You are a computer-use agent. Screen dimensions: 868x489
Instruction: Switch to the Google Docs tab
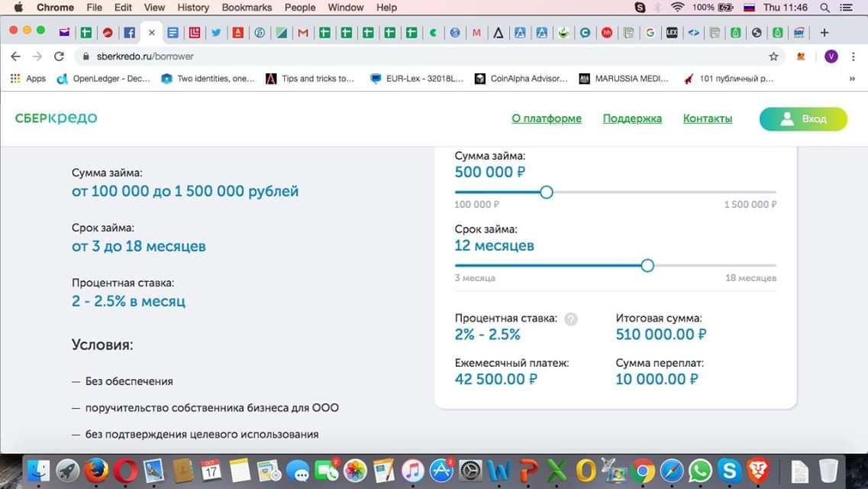pyautogui.click(x=173, y=33)
